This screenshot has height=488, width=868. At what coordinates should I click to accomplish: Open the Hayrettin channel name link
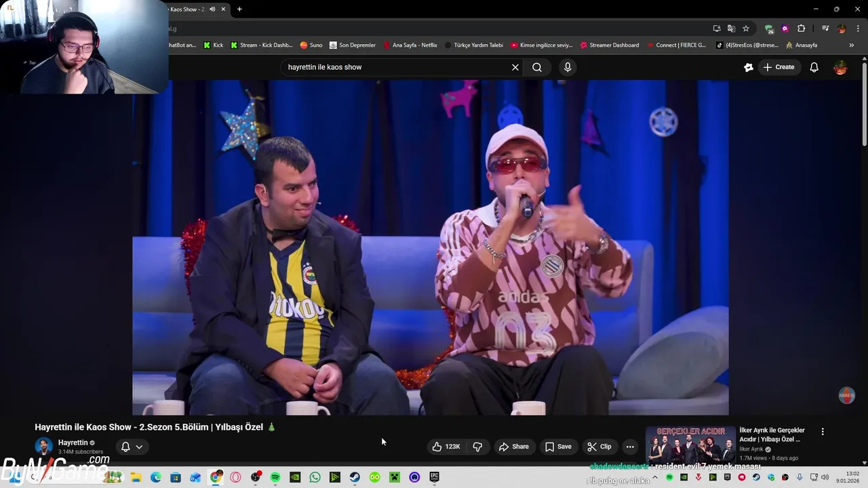click(73, 443)
